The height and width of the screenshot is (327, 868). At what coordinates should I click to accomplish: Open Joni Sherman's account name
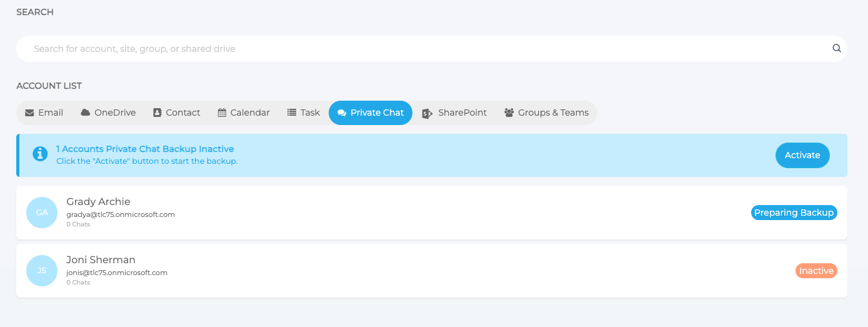[101, 259]
